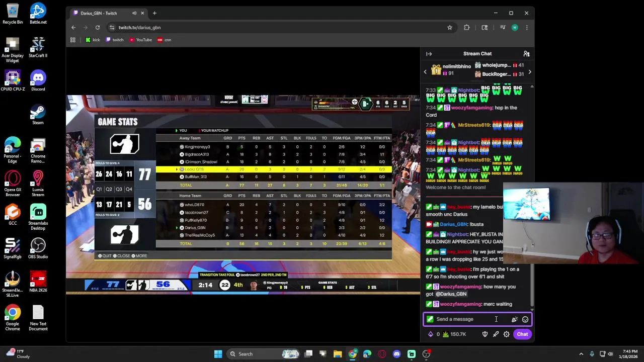Open chat identity sword badge

coord(430,319)
